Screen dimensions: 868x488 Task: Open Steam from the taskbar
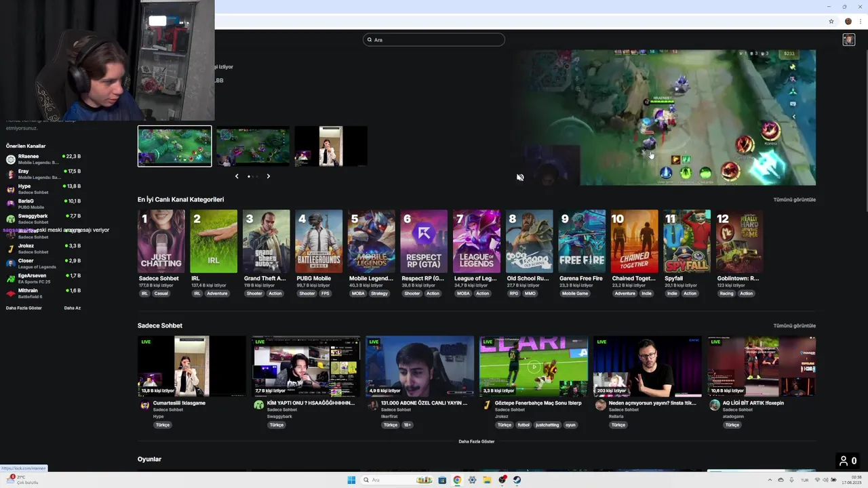517,480
